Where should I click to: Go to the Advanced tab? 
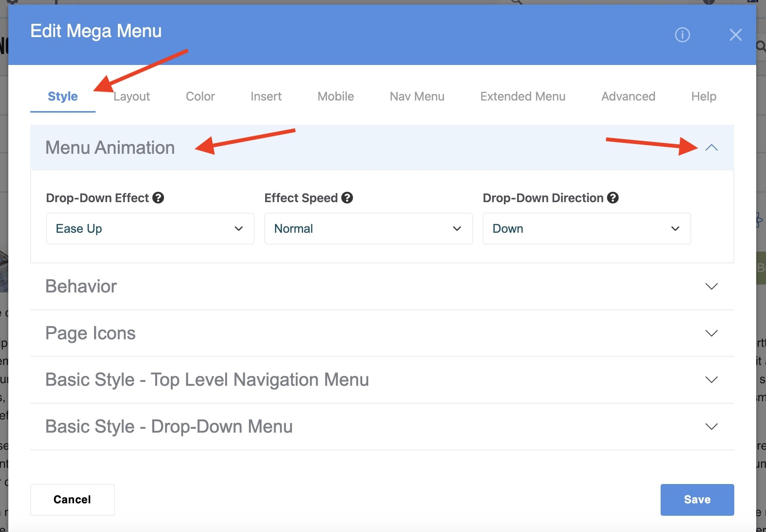click(x=628, y=96)
